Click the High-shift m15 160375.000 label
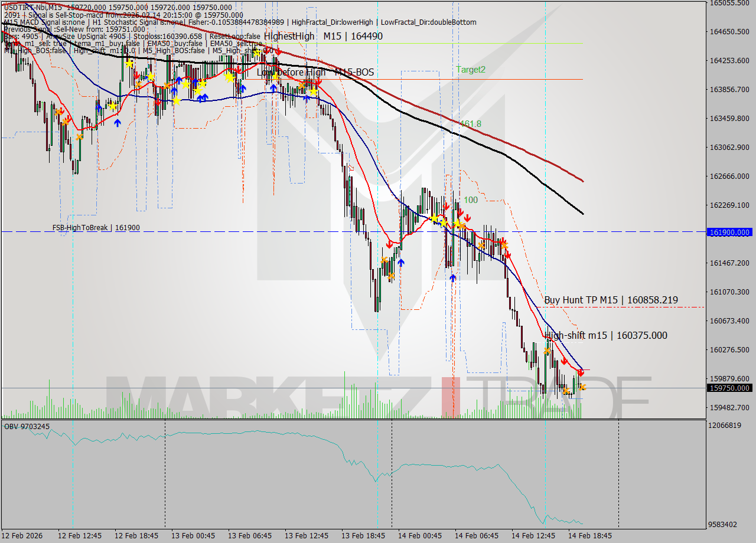Image resolution: width=756 pixels, height=543 pixels. [607, 335]
